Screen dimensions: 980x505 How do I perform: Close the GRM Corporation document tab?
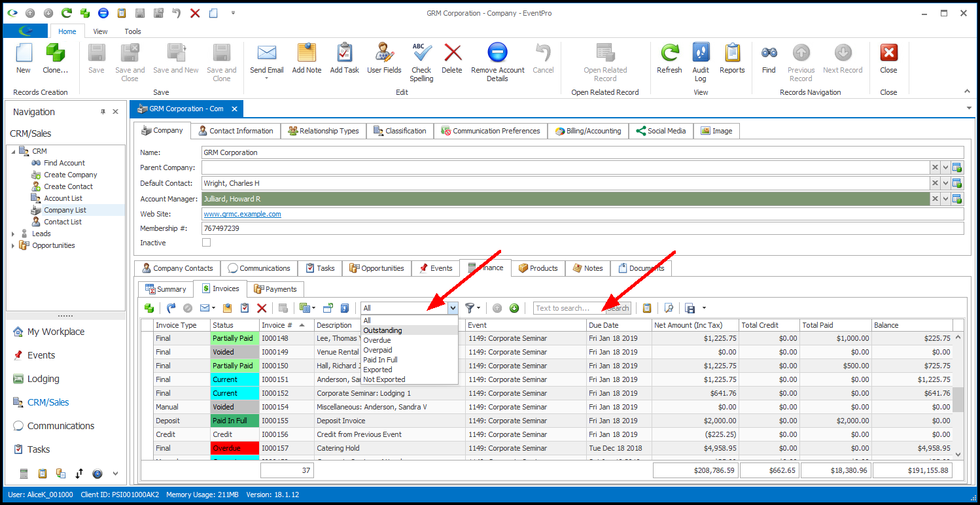(236, 109)
